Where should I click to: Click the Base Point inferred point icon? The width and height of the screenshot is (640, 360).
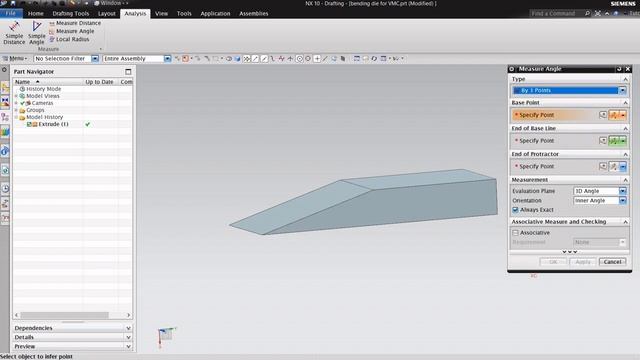pyautogui.click(x=613, y=115)
